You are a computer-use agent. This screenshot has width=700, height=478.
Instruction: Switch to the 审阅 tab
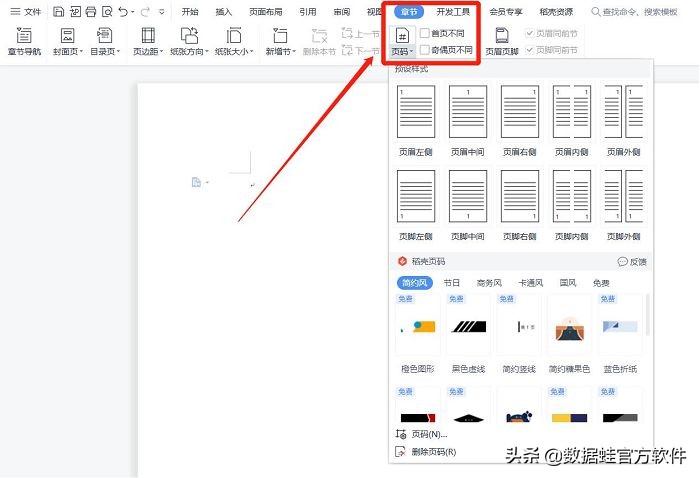(x=342, y=12)
